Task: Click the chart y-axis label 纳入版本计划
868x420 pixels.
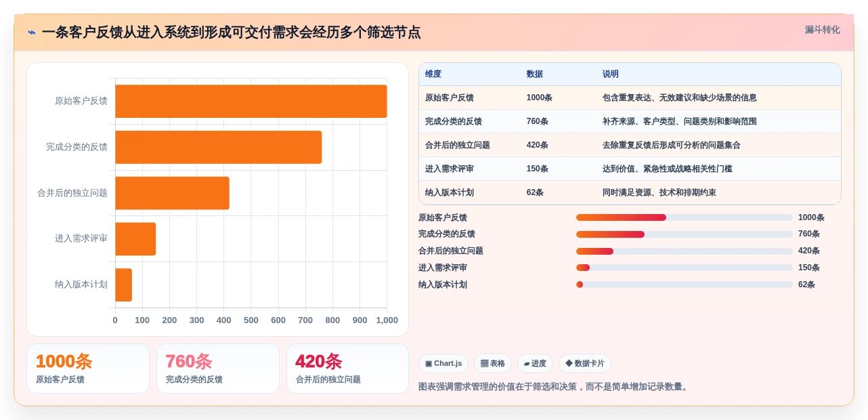Action: tap(81, 285)
